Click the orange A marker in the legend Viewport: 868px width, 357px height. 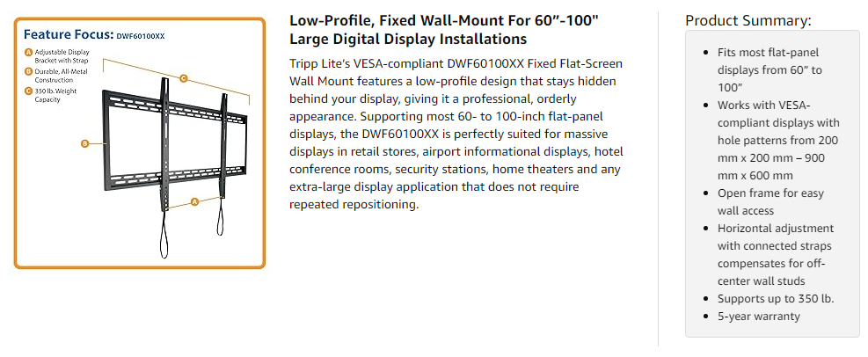28,52
